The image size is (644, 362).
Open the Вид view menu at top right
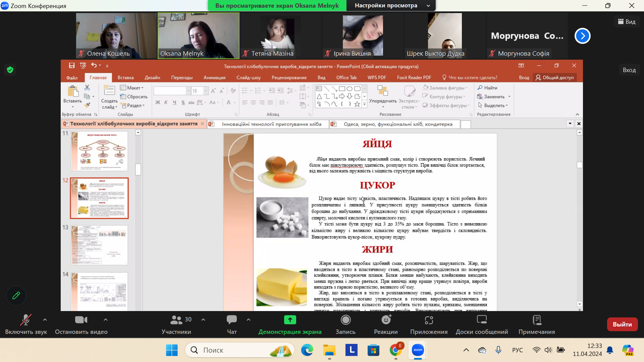coord(627,22)
